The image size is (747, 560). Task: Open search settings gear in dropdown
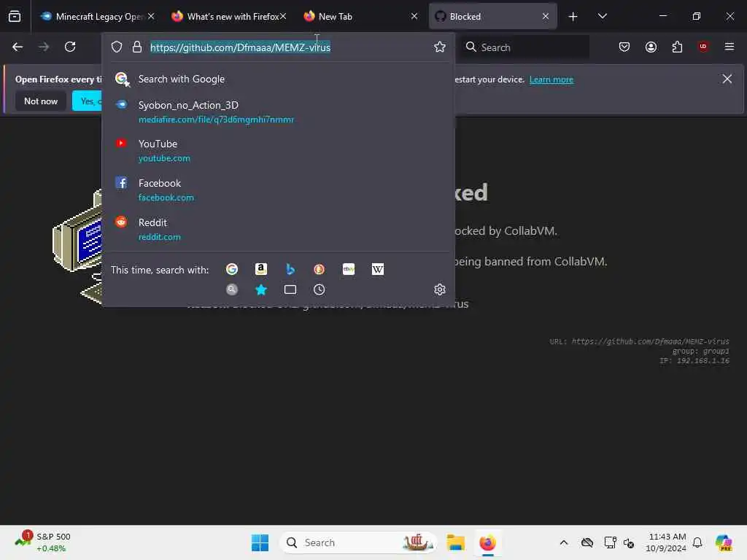point(440,289)
